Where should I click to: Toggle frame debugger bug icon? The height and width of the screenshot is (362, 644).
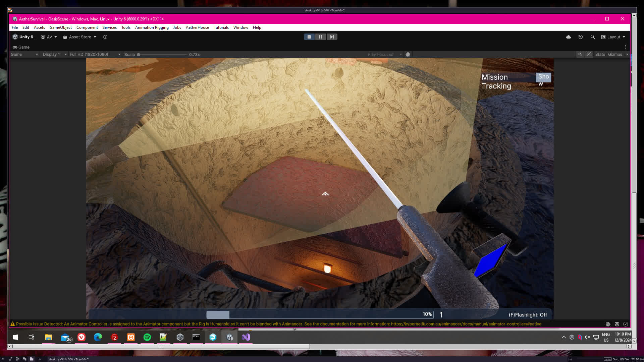pyautogui.click(x=408, y=54)
